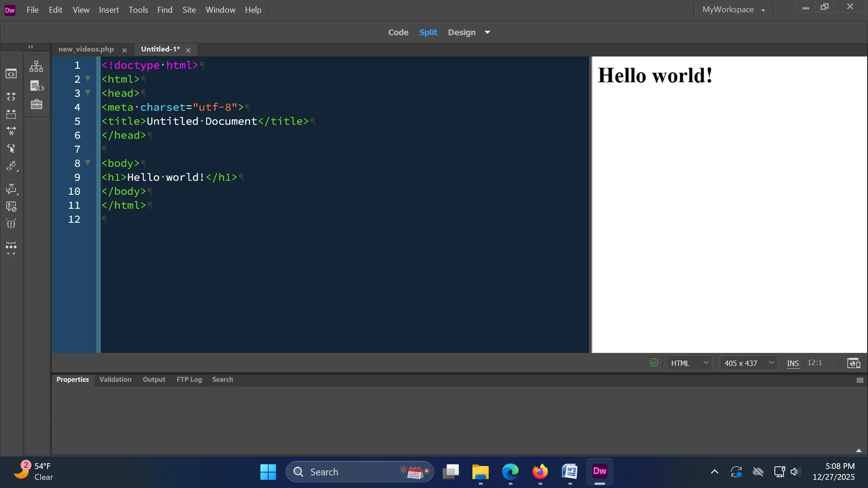Click the green no-errors check icon
Viewport: 868px width, 488px height.
[x=654, y=363]
